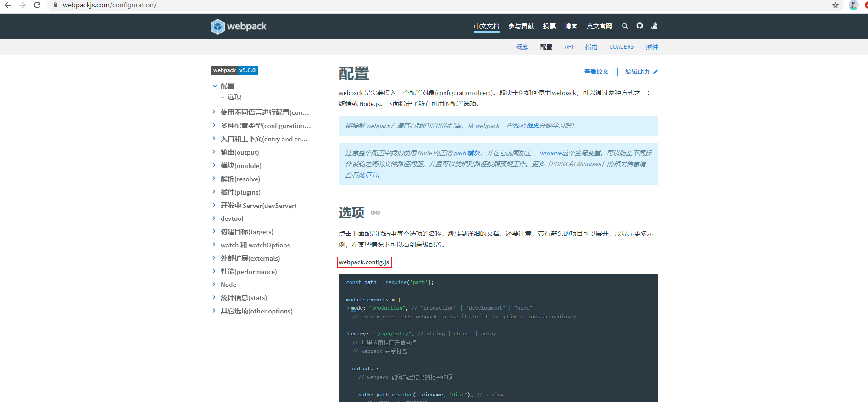Click the anchor link icon beside 选项 heading
Screen dimensions: 868x402
(x=375, y=212)
